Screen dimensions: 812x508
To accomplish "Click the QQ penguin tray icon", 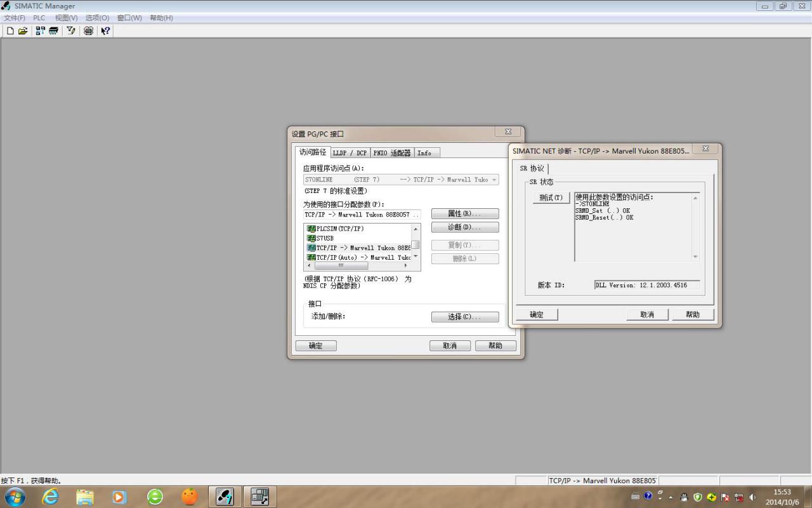I will coord(684,497).
